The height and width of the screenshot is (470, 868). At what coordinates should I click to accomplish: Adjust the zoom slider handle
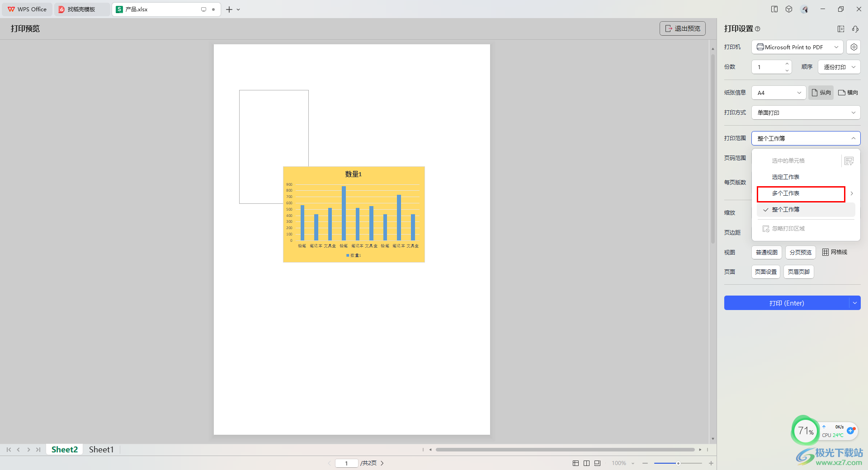tap(678, 463)
